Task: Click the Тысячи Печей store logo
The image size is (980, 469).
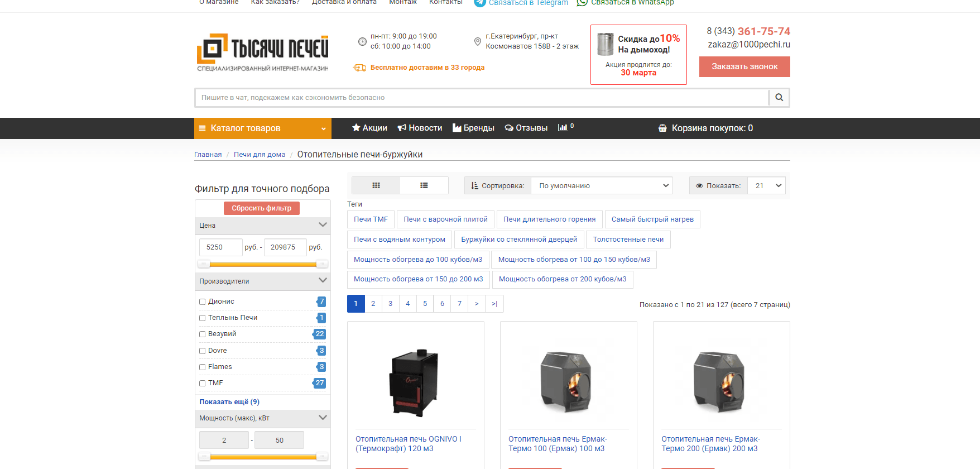Action: pyautogui.click(x=263, y=52)
